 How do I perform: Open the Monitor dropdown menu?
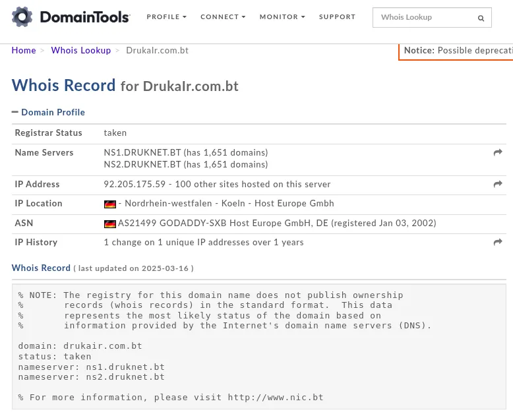pos(282,17)
